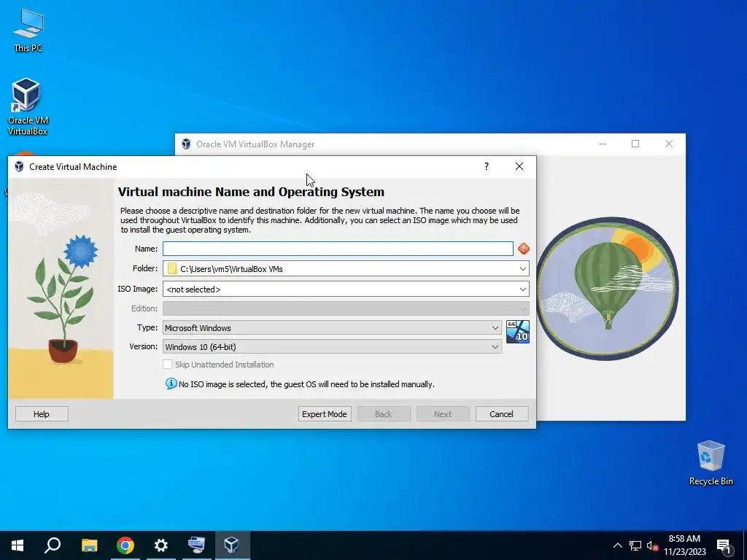The width and height of the screenshot is (747, 560).
Task: Switch to Expert Mode
Action: (x=325, y=414)
